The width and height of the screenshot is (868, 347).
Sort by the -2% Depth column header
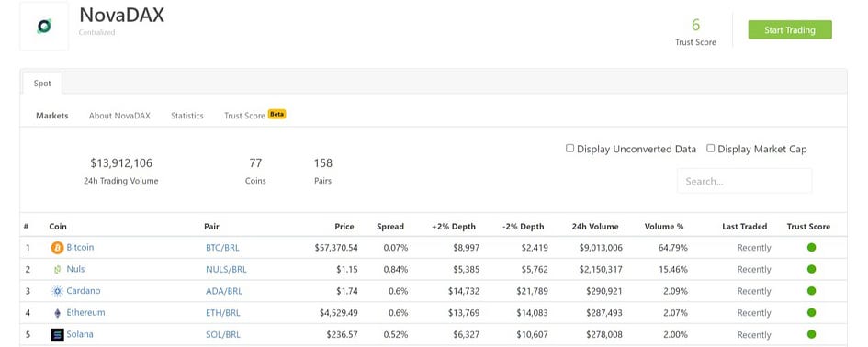[524, 227]
